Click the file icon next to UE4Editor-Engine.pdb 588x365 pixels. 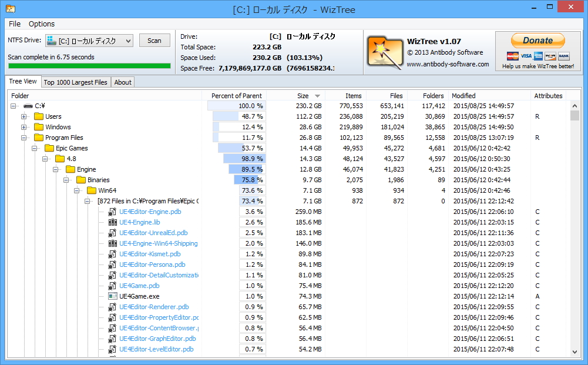click(112, 212)
